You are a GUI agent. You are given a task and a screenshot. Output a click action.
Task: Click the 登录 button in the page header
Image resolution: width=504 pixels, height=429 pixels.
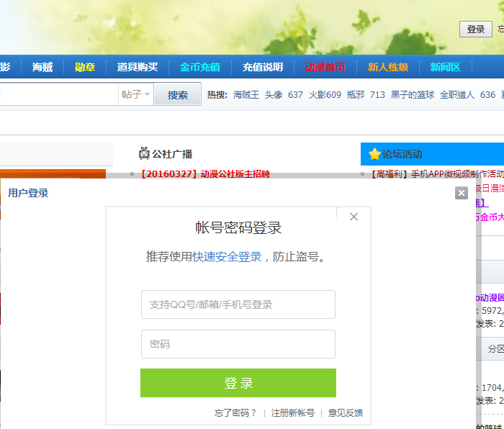click(x=476, y=30)
